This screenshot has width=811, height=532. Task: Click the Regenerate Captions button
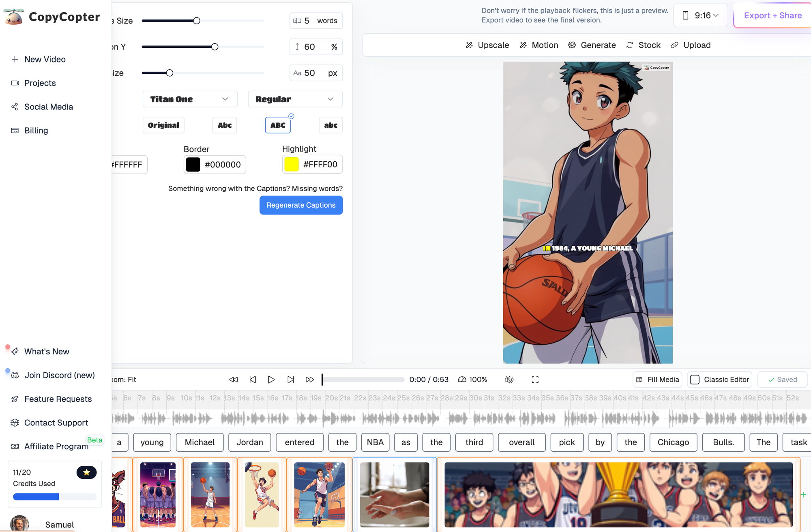301,205
